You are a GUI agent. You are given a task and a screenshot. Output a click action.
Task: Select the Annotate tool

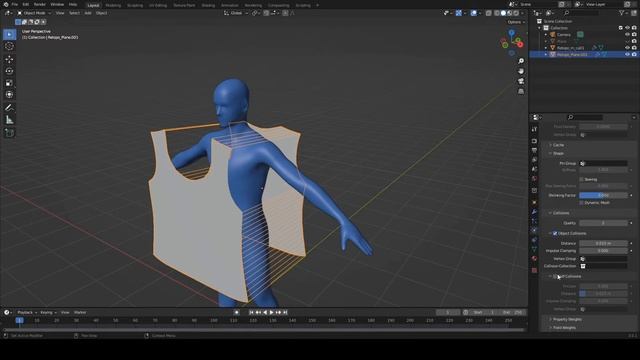(x=9, y=108)
